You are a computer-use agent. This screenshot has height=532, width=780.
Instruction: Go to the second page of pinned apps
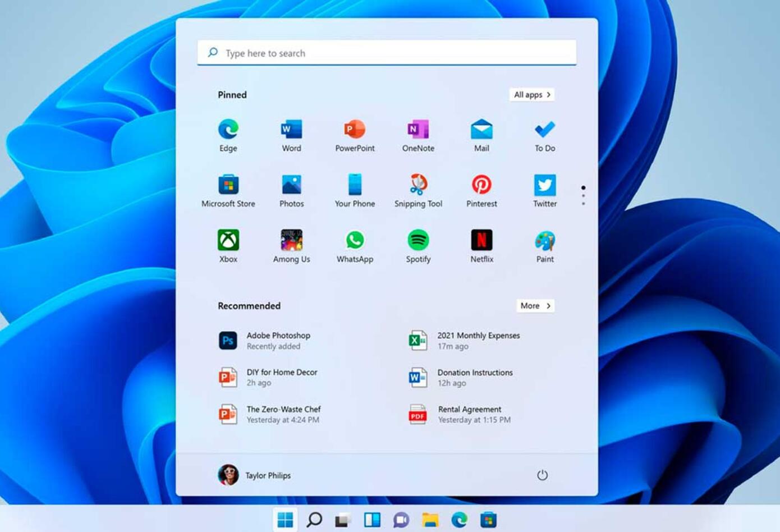584,196
